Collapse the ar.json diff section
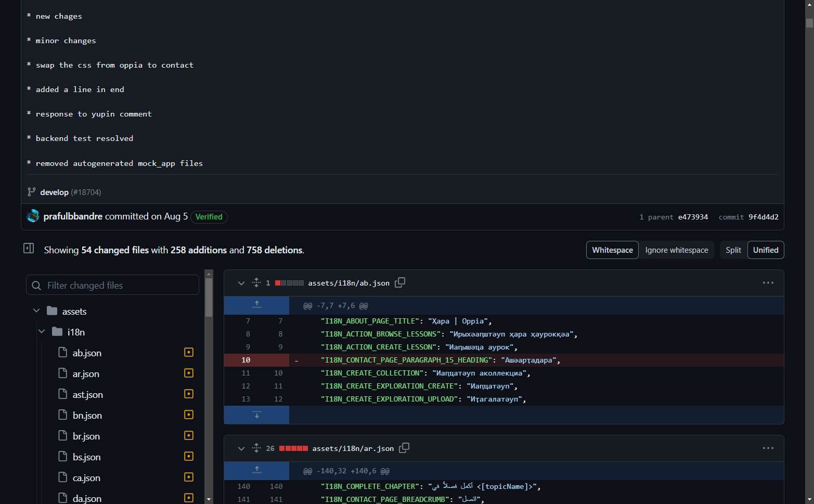 tap(241, 448)
